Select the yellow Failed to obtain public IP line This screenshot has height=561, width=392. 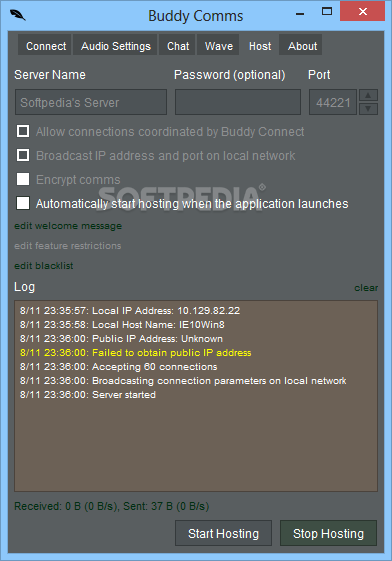point(136,353)
